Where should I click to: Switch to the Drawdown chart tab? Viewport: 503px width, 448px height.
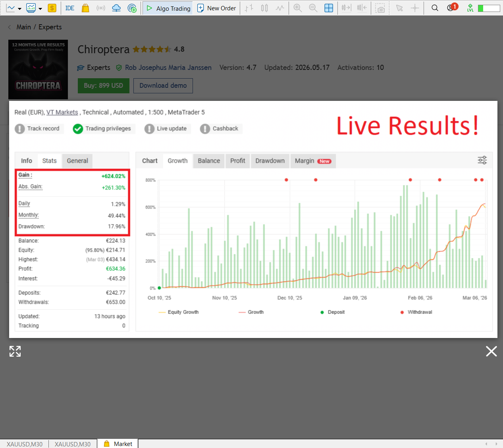point(270,161)
